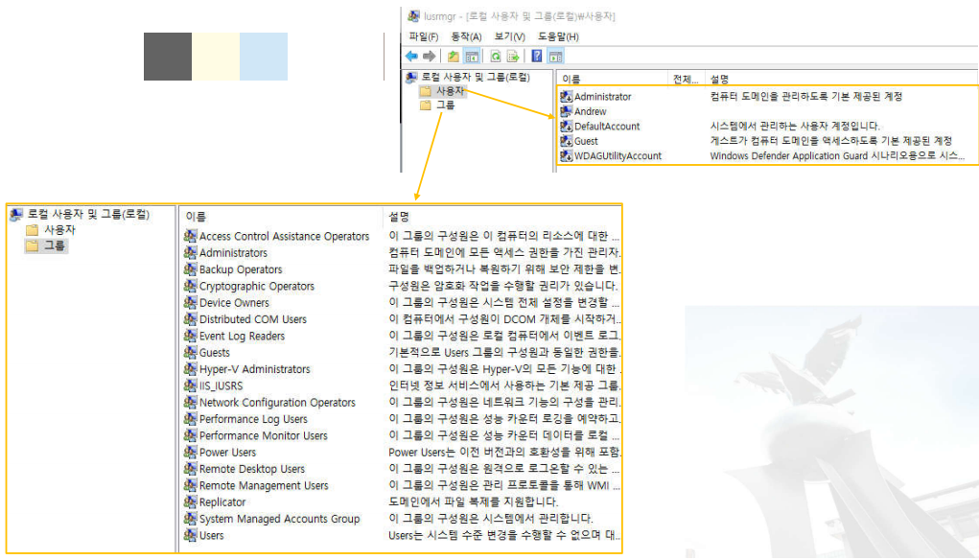Image resolution: width=979 pixels, height=560 pixels.
Task: Toggle the show/hide console tree icon
Action: 472,57
